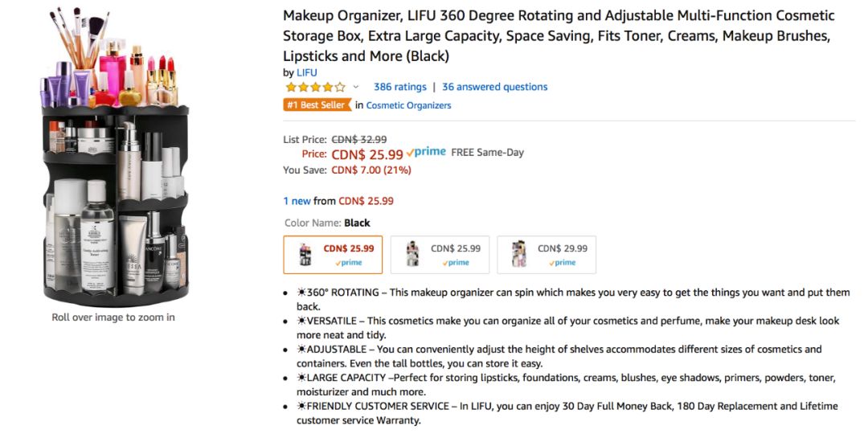Screen dimensions: 868x434
Task: Expand the ratings breakdown chevron
Action: coord(355,87)
